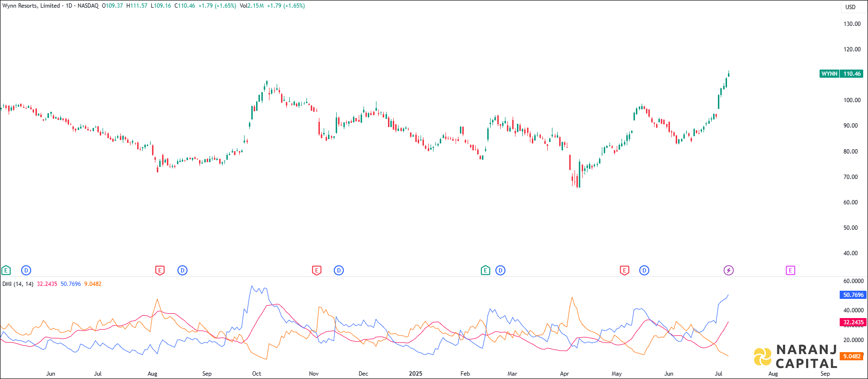Click the close price value C110.46
This screenshot has height=379, width=868.
pos(185,6)
